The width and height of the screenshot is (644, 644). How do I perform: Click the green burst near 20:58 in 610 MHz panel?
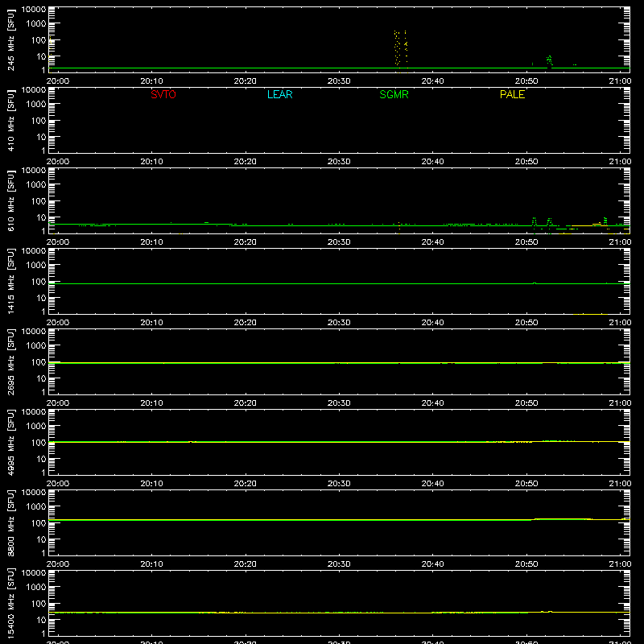click(x=605, y=221)
